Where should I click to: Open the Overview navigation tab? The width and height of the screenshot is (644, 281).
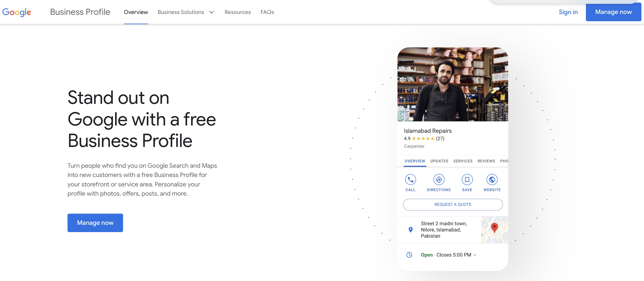coord(136,12)
